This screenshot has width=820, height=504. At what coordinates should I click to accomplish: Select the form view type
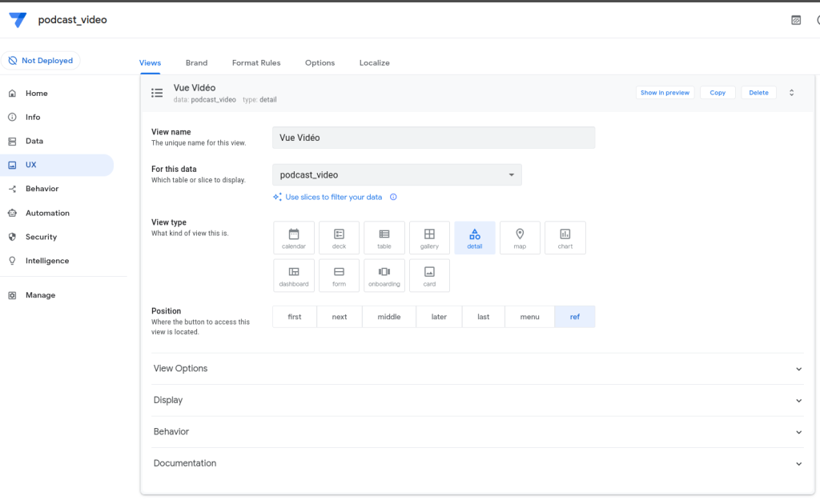[339, 276]
